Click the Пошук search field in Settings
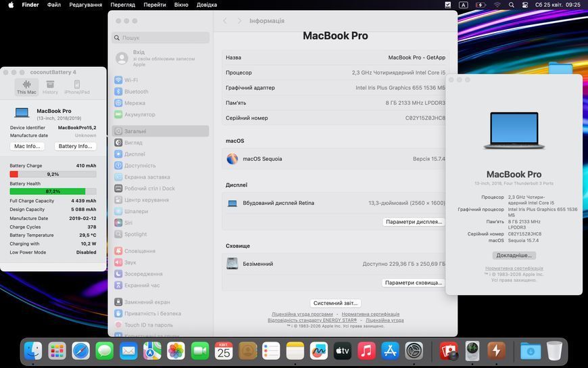The height and width of the screenshot is (368, 588). (x=160, y=38)
